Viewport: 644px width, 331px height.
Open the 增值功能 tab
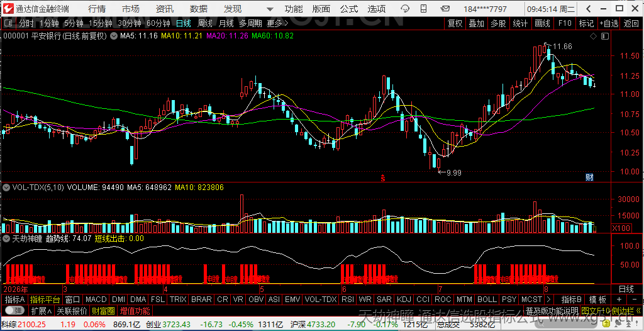click(135, 310)
